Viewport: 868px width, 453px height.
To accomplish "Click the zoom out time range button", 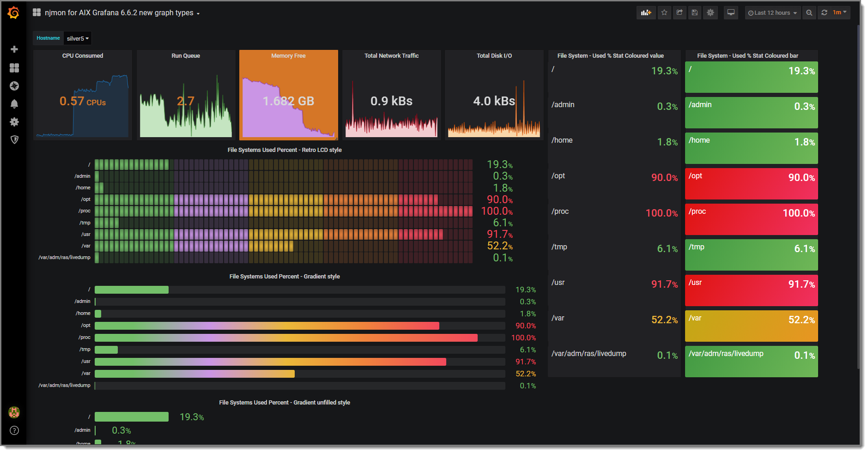I will 809,13.
